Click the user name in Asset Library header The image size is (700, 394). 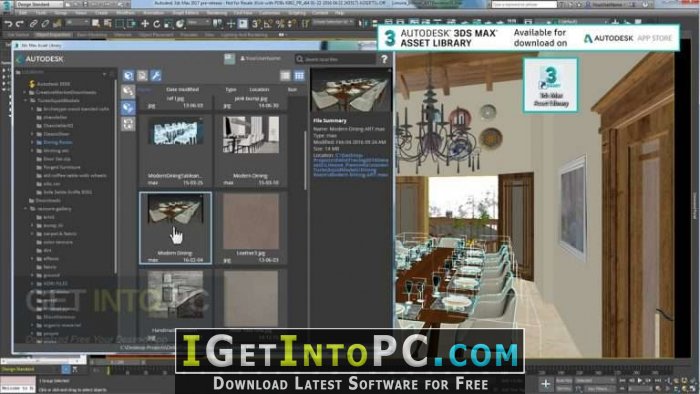pyautogui.click(x=261, y=58)
